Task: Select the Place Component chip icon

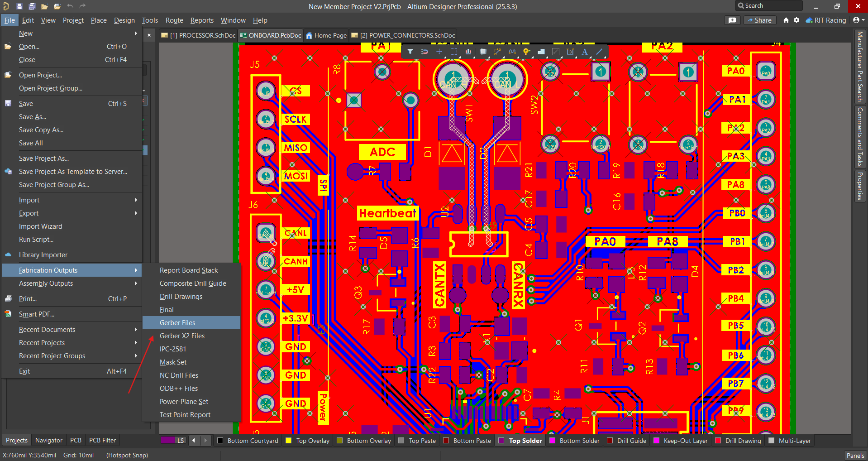Action: pos(483,52)
